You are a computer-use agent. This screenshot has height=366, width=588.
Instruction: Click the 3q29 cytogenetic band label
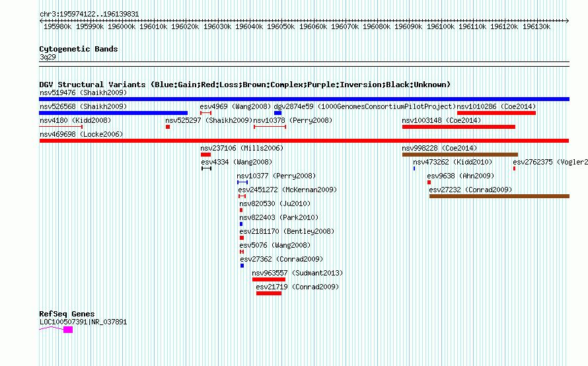pyautogui.click(x=48, y=57)
